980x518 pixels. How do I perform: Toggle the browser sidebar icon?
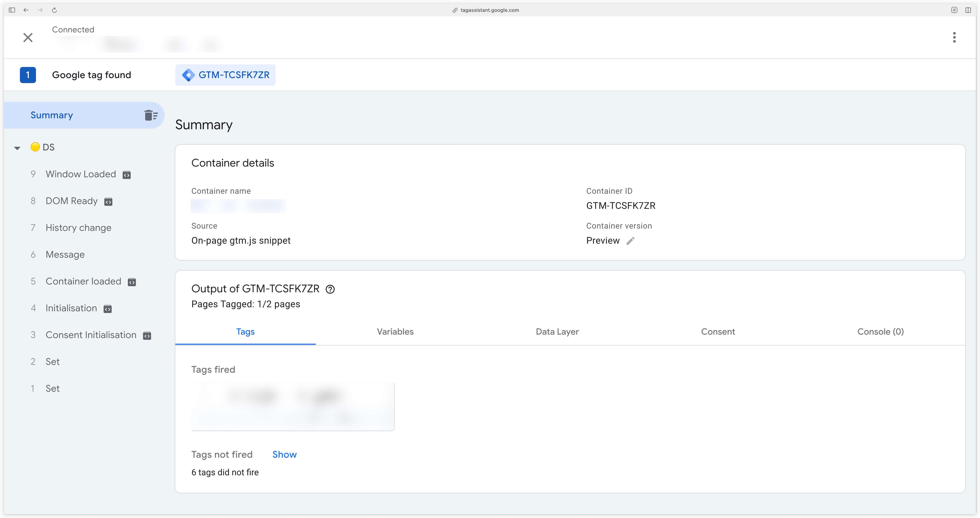point(12,10)
